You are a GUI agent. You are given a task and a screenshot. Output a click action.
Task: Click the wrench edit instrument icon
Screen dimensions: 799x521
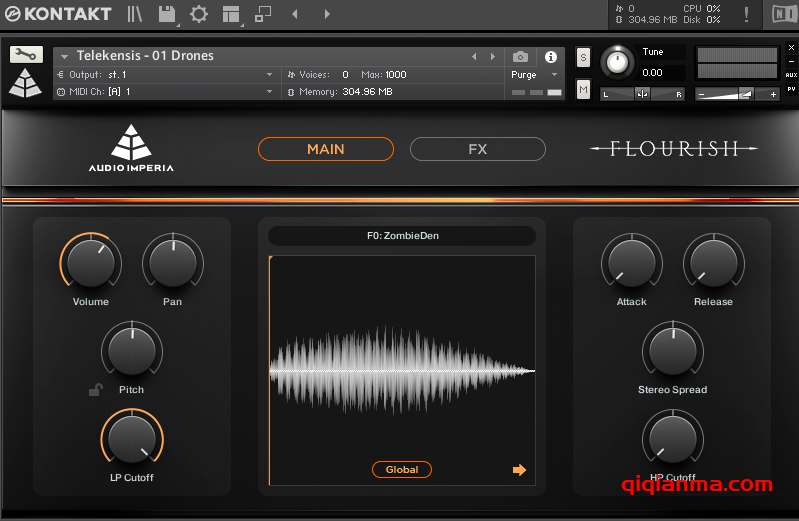pos(26,55)
